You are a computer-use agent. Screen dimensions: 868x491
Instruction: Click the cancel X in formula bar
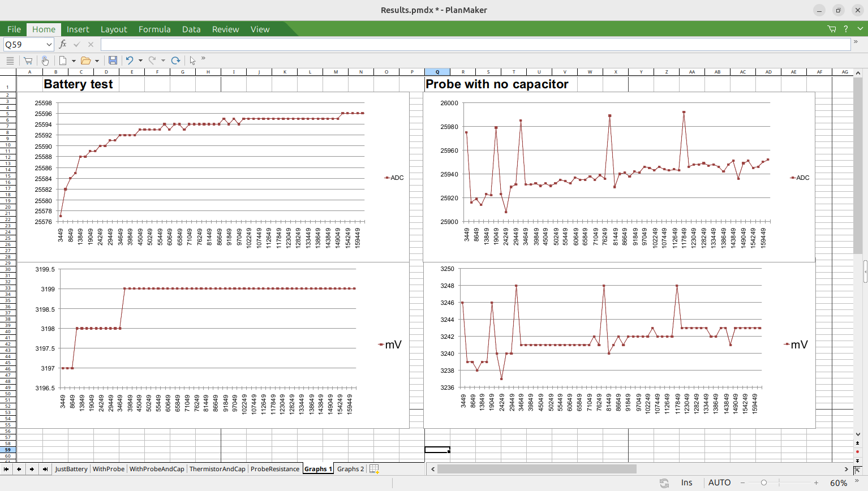coord(91,44)
